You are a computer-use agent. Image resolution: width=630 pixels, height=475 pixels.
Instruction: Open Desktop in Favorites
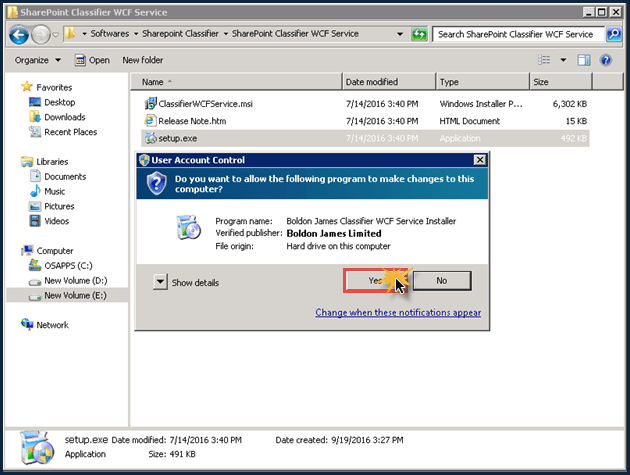point(59,102)
